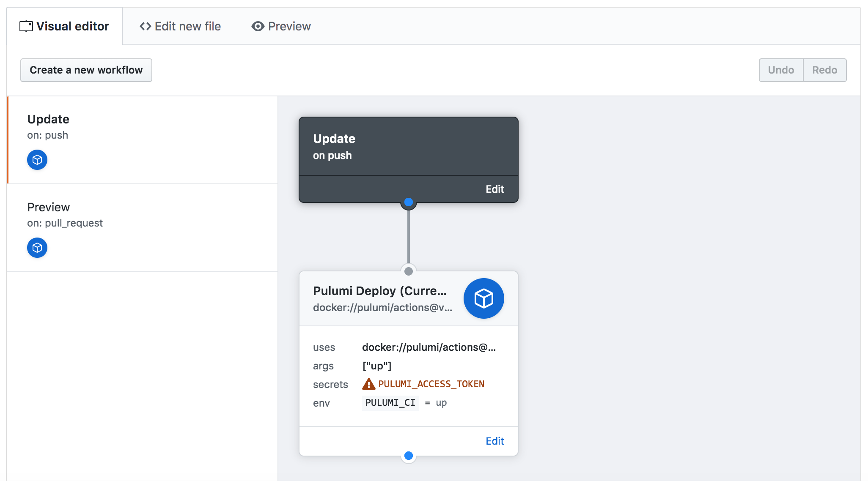Click Edit on the Update workflow node
This screenshot has height=481, width=868.
click(494, 189)
